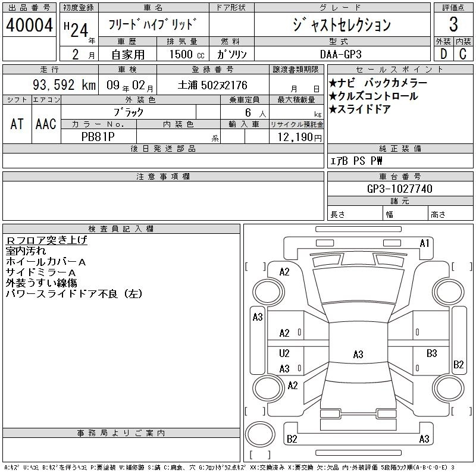Click the 注意事項欄 header
The width and height of the screenshot is (476, 476).
163,176
